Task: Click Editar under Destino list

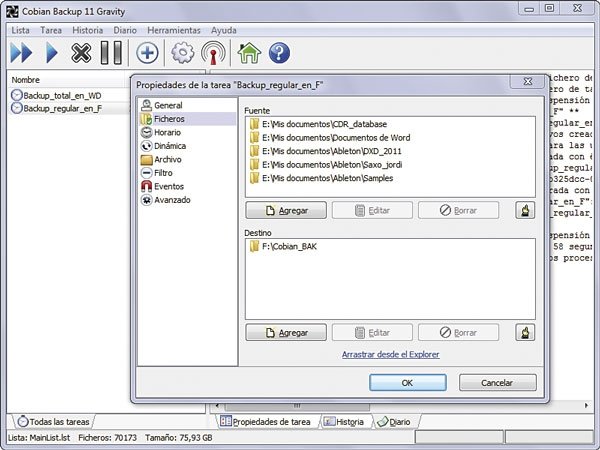Action: point(372,333)
